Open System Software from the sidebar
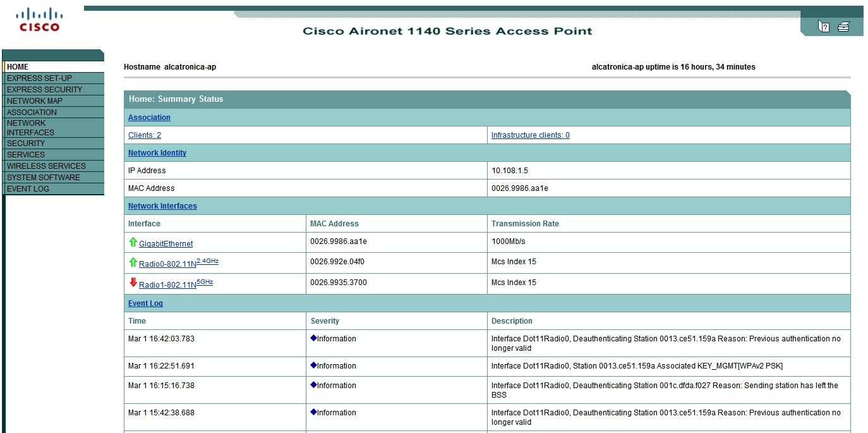 [x=43, y=178]
